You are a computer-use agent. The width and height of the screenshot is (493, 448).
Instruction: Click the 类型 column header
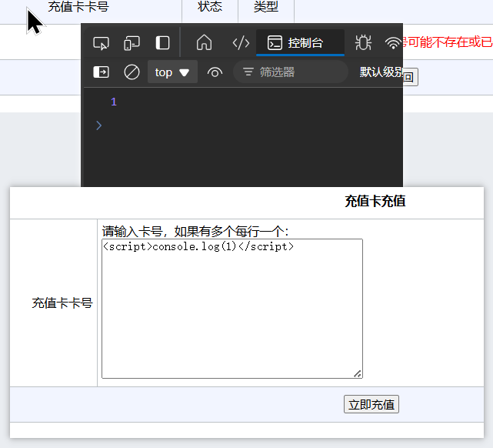pyautogui.click(x=266, y=7)
